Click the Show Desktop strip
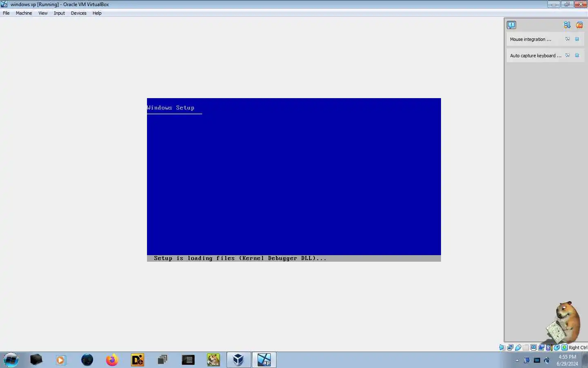Screen dimensions: 588x368 [585, 360]
